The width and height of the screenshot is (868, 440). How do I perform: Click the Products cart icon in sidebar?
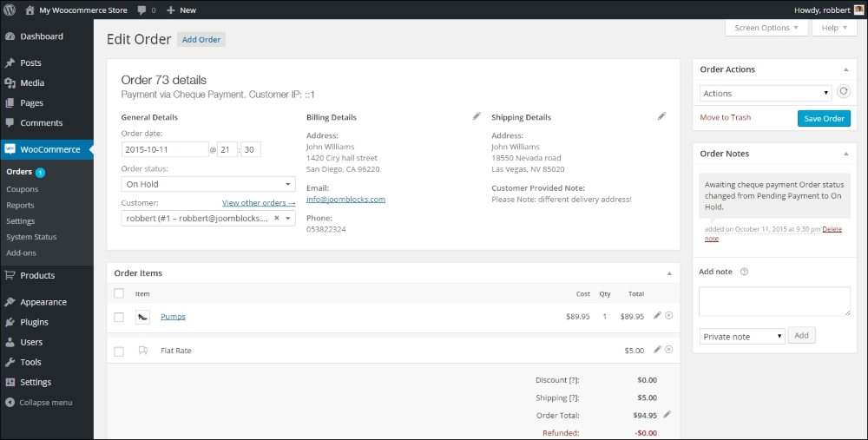point(10,275)
